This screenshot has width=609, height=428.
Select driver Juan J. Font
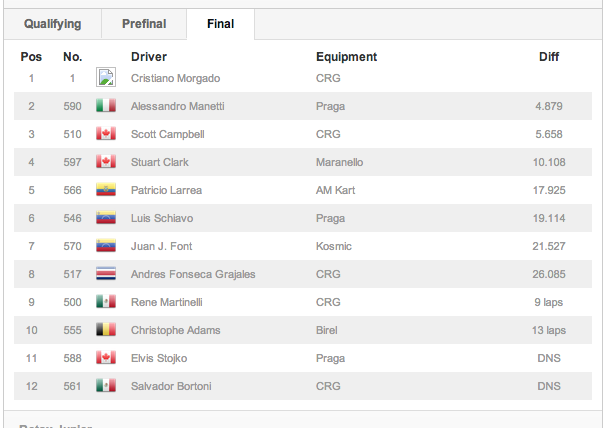[x=161, y=246]
